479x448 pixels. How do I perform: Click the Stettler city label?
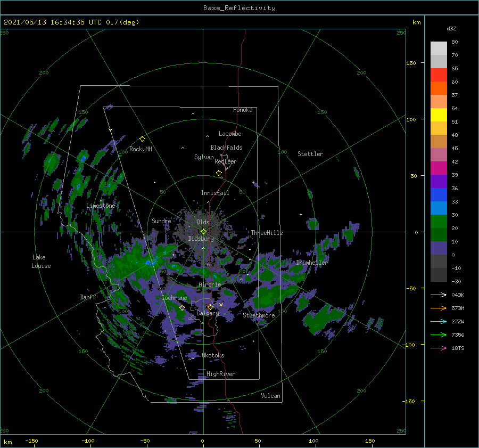point(310,154)
